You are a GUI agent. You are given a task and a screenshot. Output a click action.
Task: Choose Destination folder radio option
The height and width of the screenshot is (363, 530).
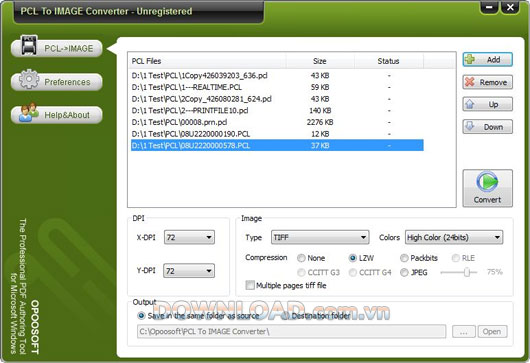pos(285,316)
